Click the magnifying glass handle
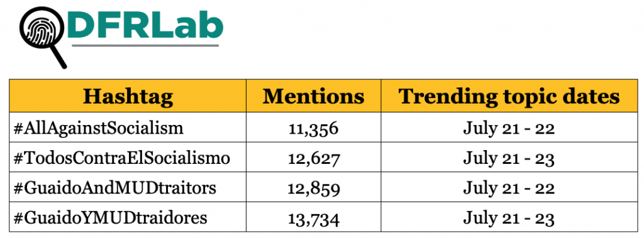This screenshot has width=644, height=238. point(58,58)
